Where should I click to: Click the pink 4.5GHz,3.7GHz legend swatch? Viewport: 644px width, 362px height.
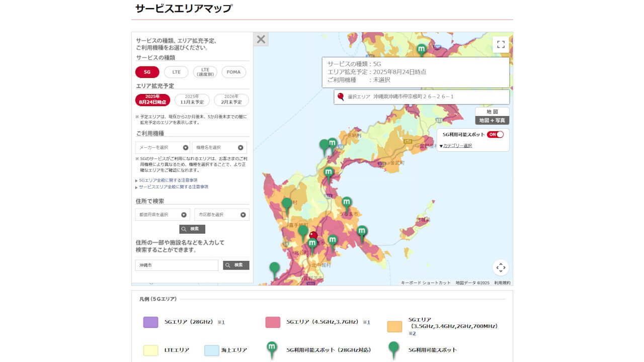(x=273, y=322)
